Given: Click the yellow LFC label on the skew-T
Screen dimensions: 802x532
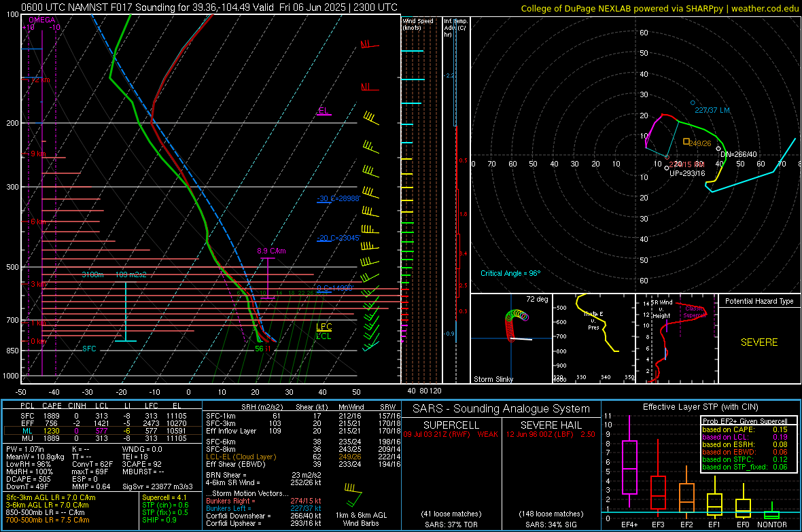Looking at the screenshot, I should (x=324, y=327).
